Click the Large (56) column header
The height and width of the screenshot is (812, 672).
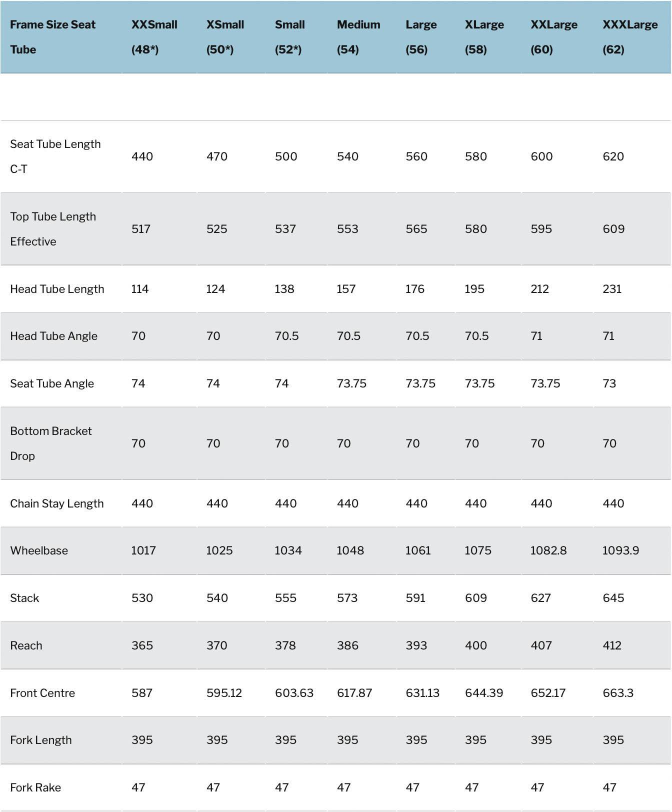click(421, 37)
